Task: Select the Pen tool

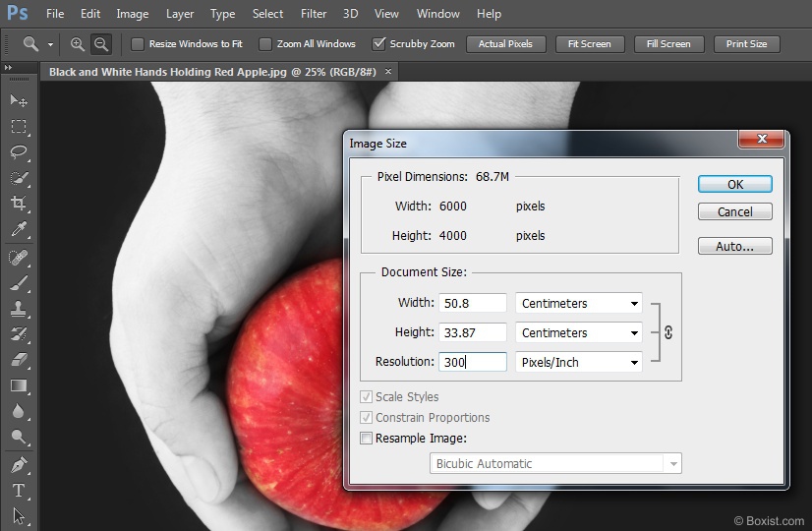Action: [x=19, y=465]
